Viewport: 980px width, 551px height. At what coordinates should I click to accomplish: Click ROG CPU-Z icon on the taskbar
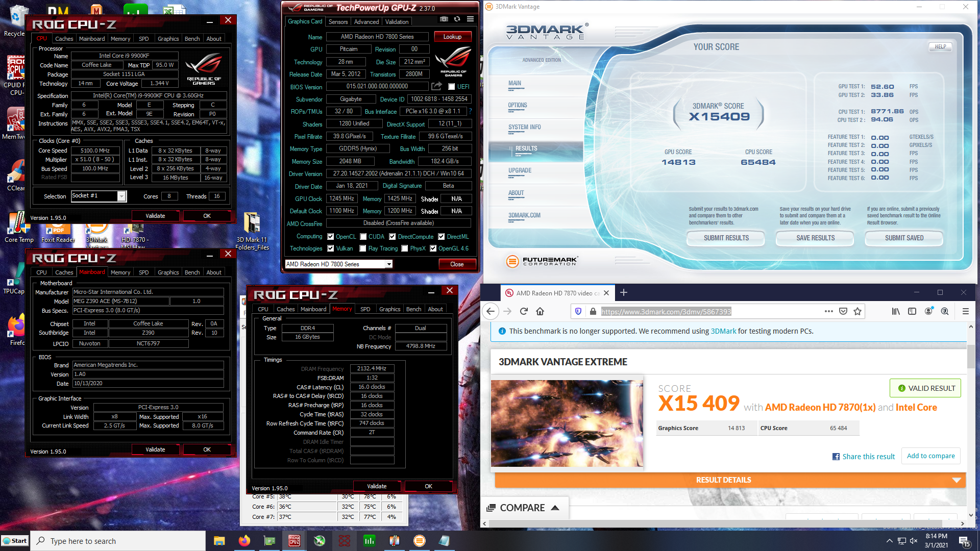(x=295, y=541)
